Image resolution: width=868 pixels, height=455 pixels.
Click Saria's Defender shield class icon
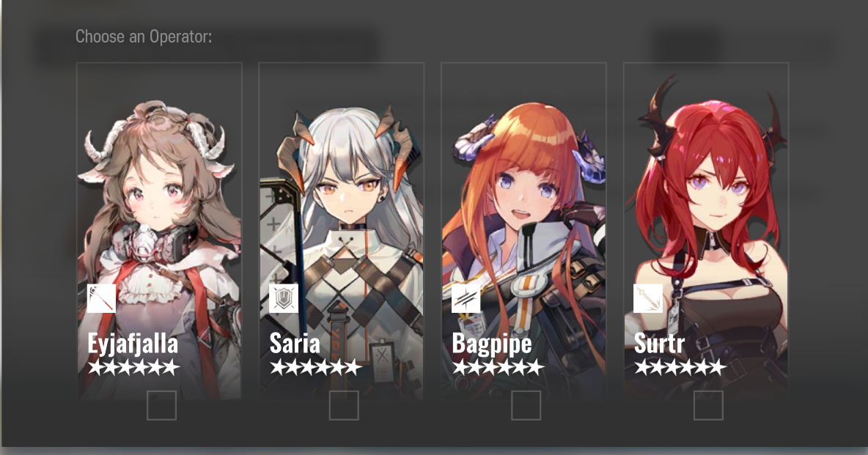[x=284, y=298]
